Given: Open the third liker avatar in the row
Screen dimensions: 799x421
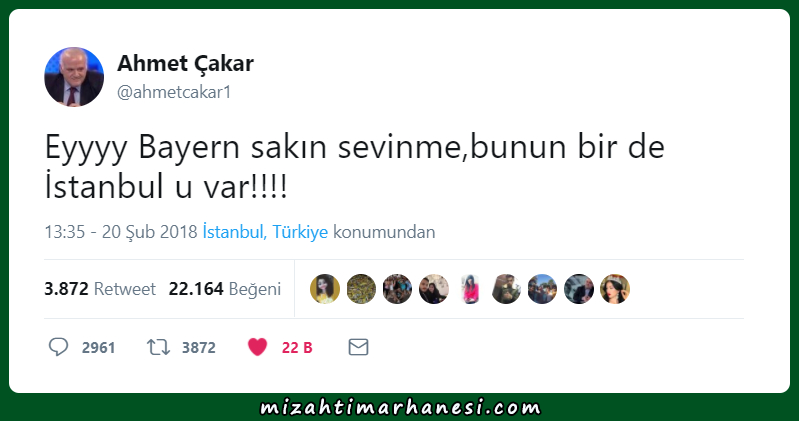Looking at the screenshot, I should point(397,289).
